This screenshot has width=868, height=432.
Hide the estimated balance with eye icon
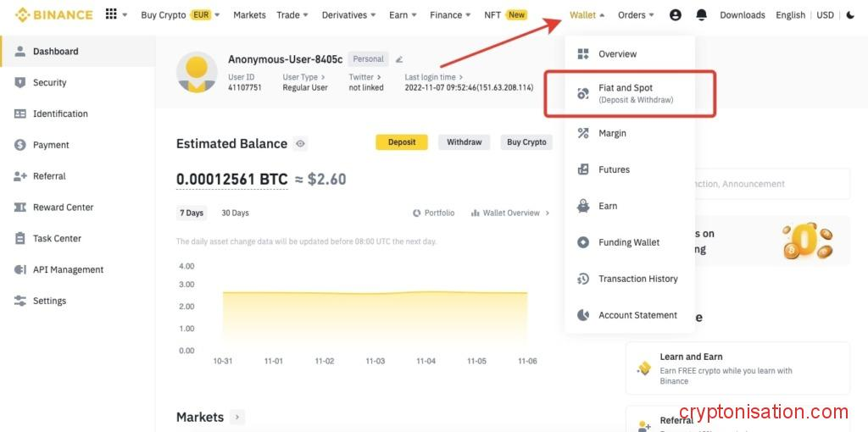coord(300,144)
